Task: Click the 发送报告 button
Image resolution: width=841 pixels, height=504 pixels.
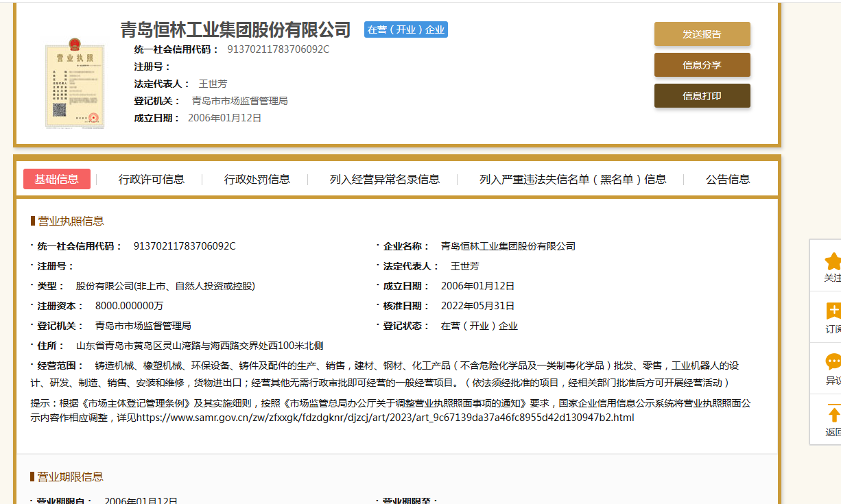Action: pos(702,34)
